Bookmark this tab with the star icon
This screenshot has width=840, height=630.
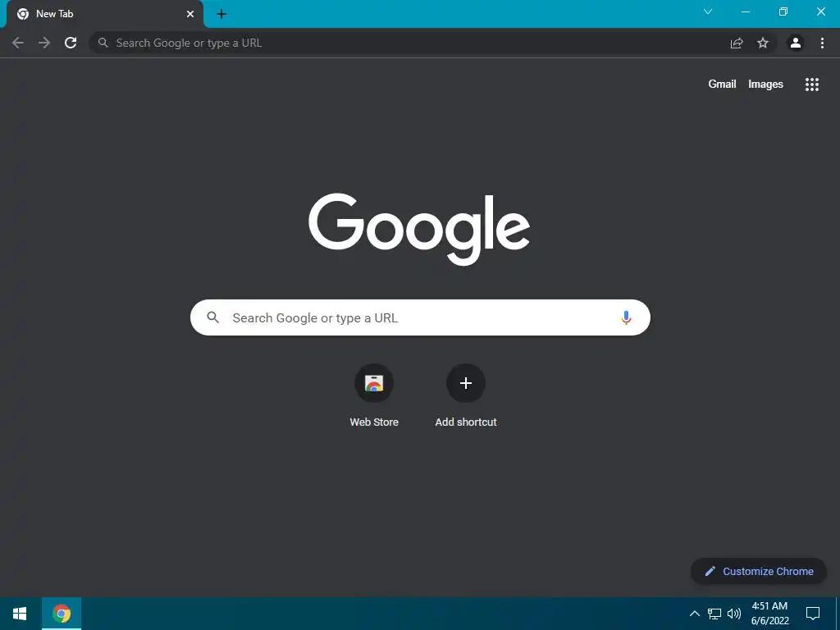[x=763, y=43]
